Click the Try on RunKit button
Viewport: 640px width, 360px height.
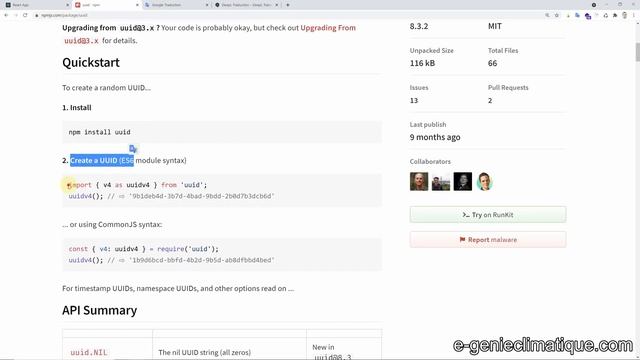coord(488,215)
